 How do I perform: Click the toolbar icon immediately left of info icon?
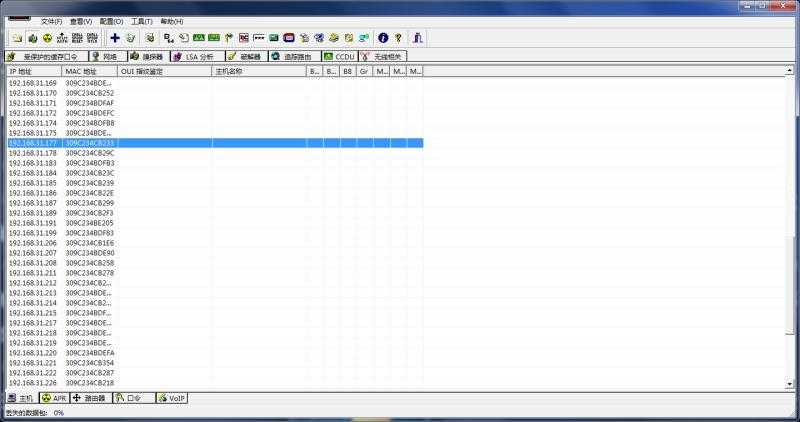coord(364,38)
